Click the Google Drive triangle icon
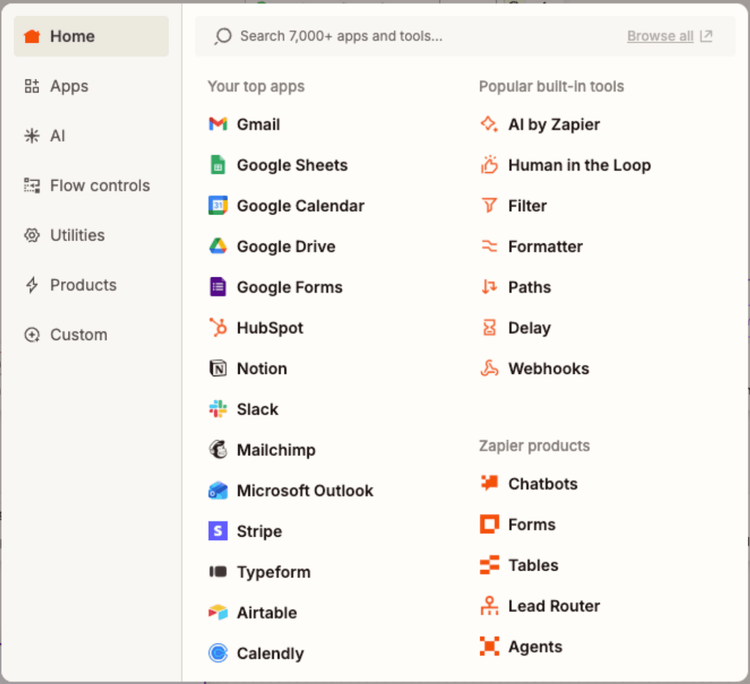750x684 pixels. [218, 246]
